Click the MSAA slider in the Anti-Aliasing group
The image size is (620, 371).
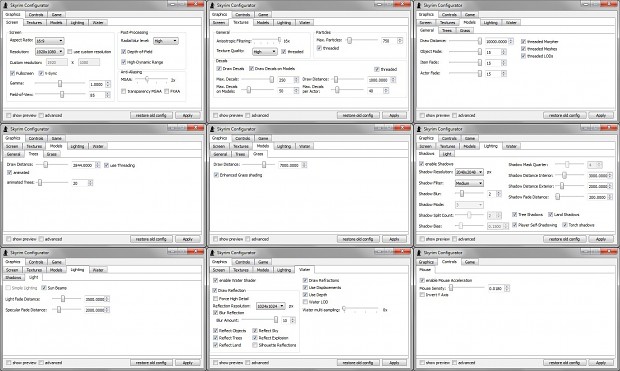(151, 80)
